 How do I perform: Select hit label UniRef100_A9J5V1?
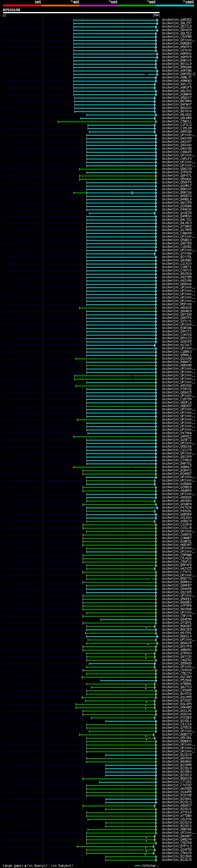177,633
